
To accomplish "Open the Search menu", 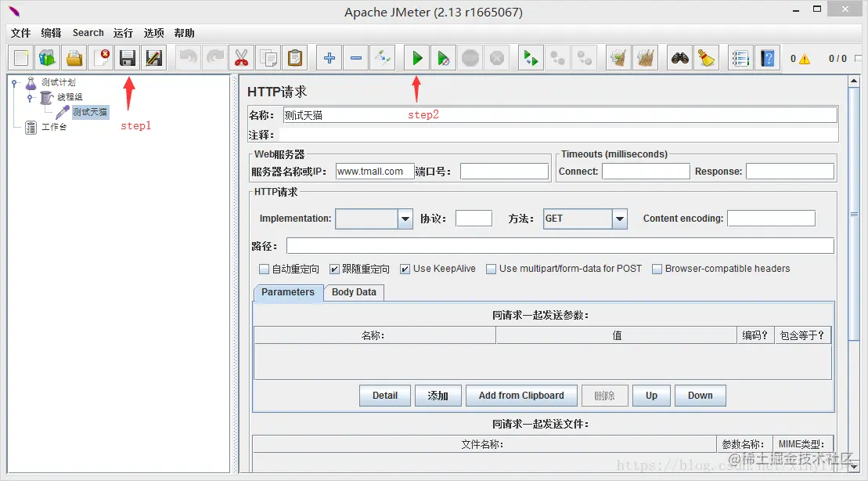I will point(88,33).
